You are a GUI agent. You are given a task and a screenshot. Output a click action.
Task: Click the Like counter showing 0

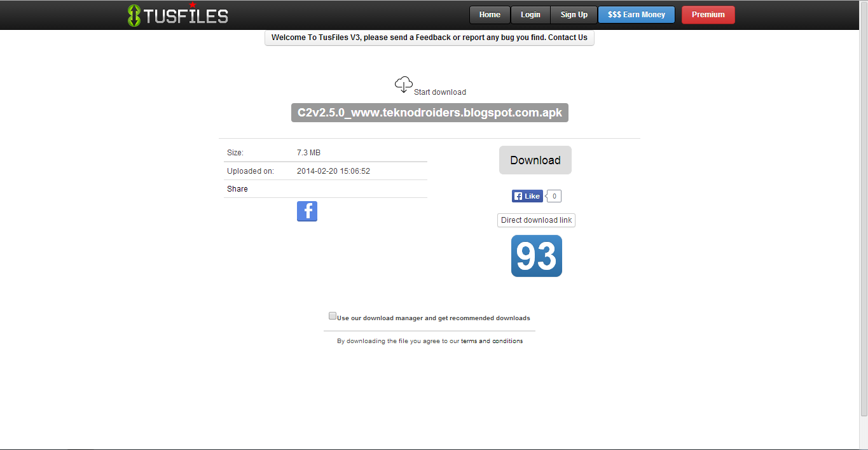(x=553, y=195)
